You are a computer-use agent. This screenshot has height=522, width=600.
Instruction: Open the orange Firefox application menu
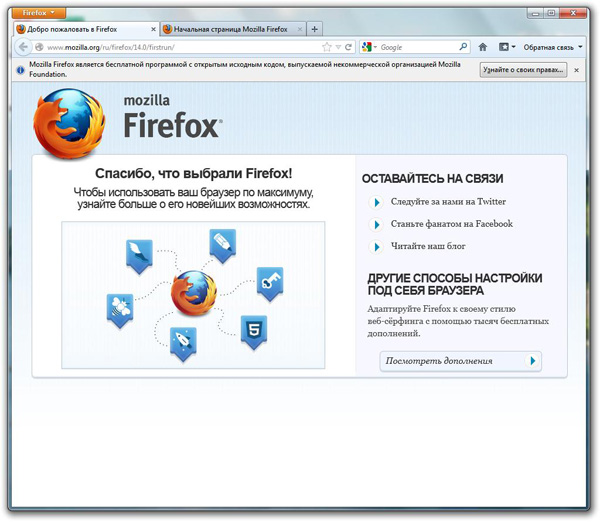click(x=39, y=13)
